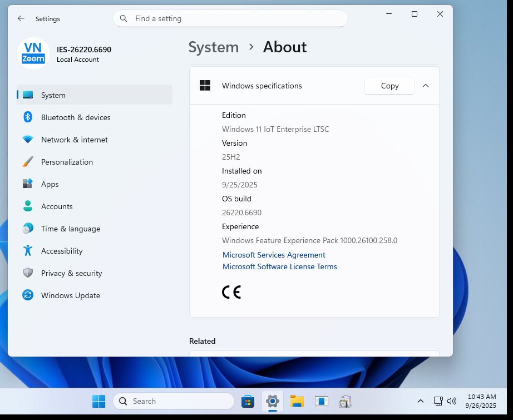Click the IES-26220.6690 account name
513x420 pixels.
pos(84,50)
